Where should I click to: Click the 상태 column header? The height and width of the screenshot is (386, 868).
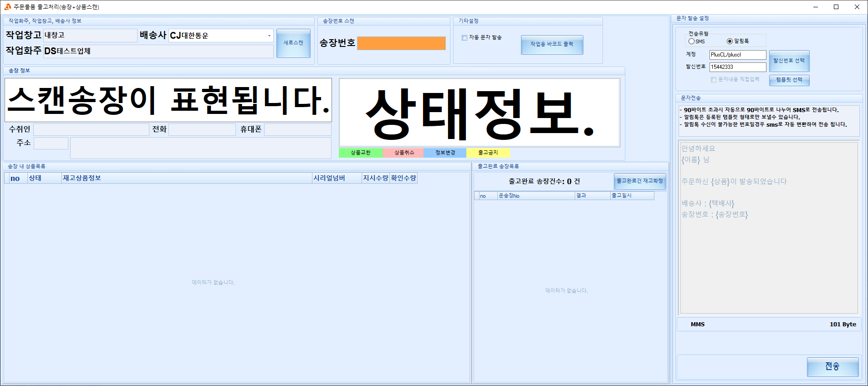tap(44, 178)
